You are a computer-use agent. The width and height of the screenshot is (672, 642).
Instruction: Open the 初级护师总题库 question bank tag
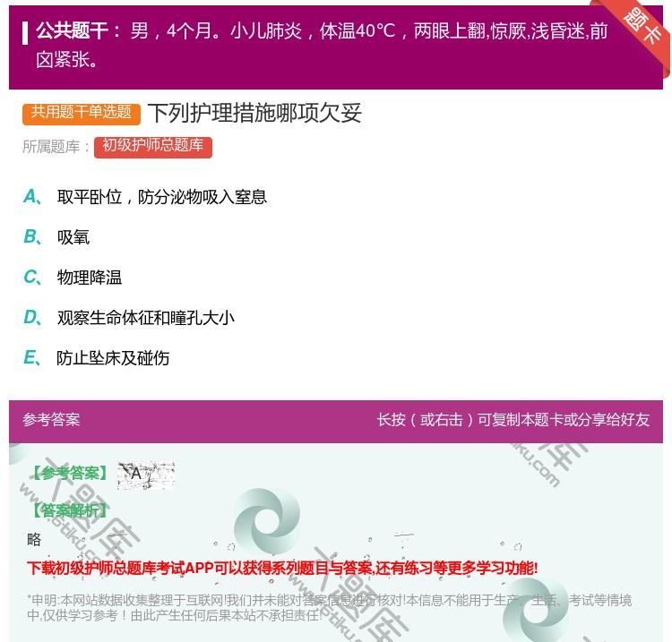point(153,147)
